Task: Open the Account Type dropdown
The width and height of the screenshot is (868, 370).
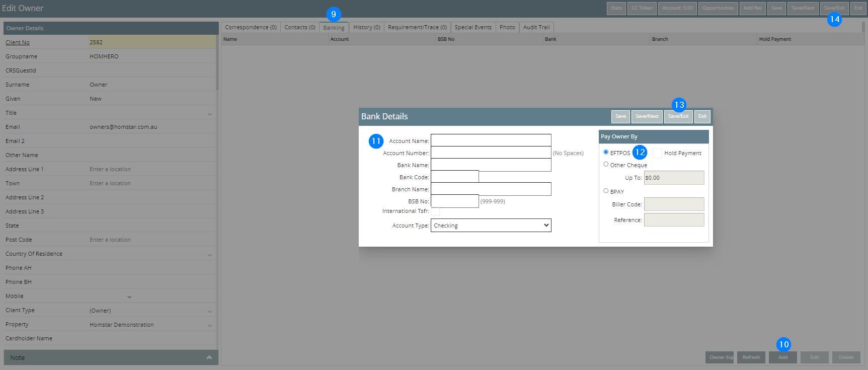Action: point(491,226)
